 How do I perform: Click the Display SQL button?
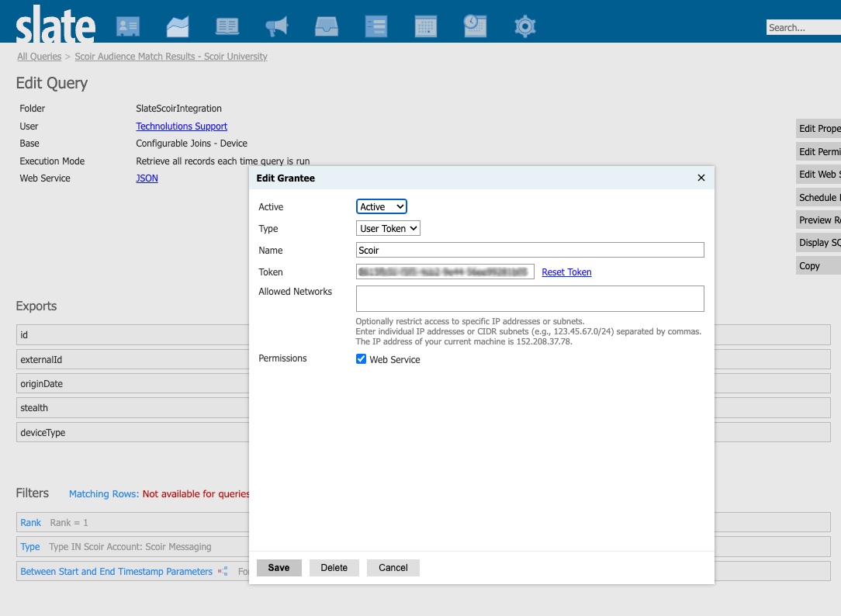pyautogui.click(x=819, y=242)
